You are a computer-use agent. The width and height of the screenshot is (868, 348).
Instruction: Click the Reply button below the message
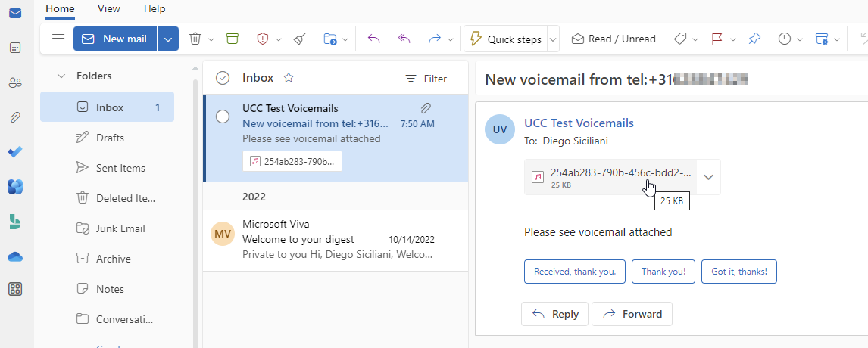coord(555,314)
